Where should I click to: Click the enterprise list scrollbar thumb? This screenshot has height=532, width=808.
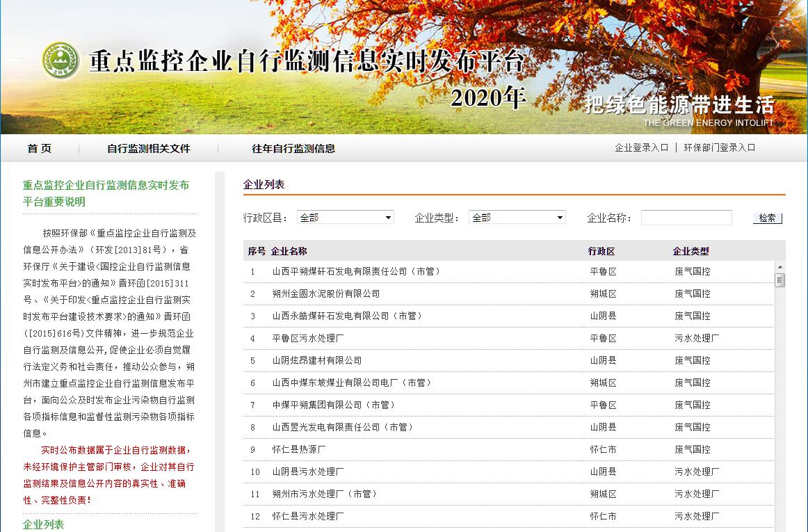(x=779, y=280)
